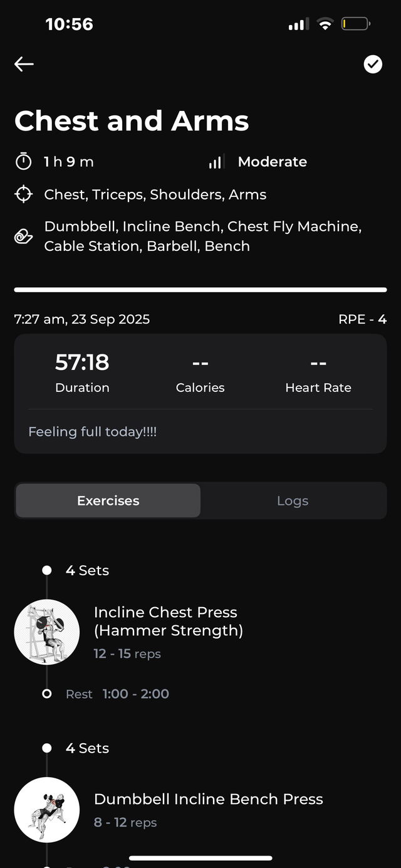The image size is (401, 868).
Task: Open Incline Chest Press exercise thumbnail
Action: point(47,632)
